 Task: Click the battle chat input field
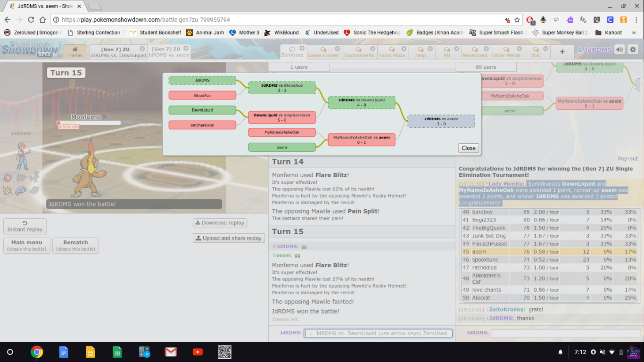[378, 333]
